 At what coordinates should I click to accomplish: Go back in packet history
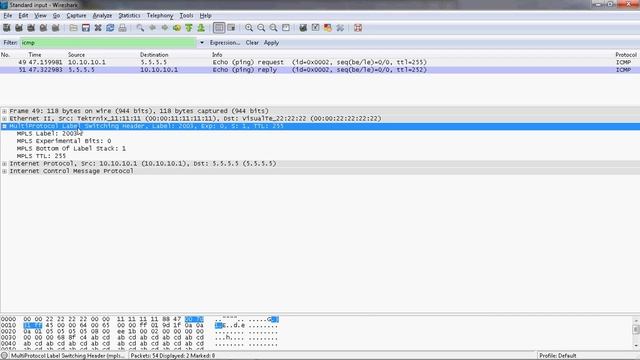point(152,28)
